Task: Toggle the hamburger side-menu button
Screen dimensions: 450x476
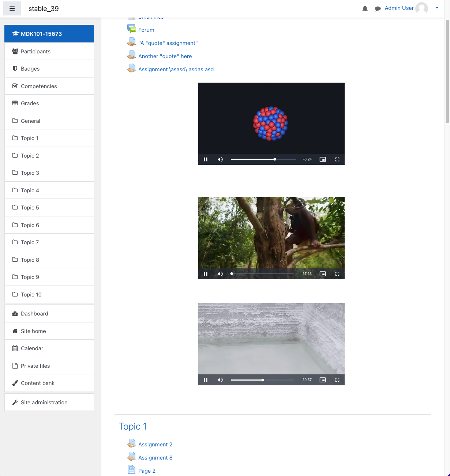Action: coord(12,8)
